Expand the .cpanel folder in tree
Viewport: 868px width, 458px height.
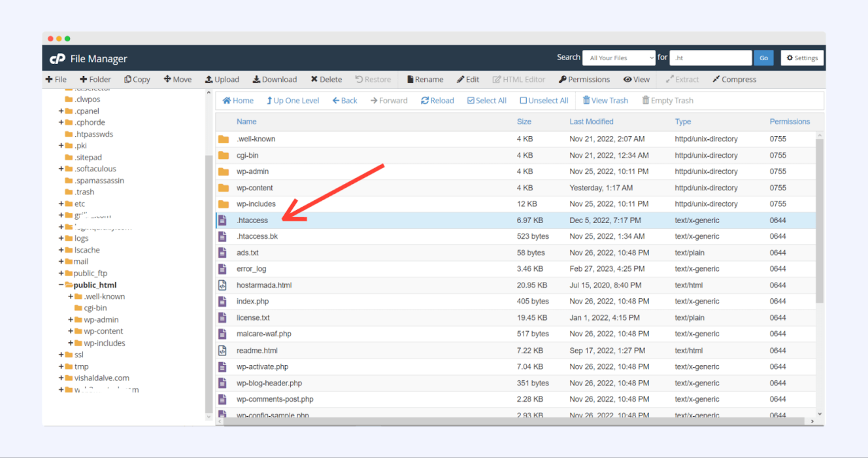(61, 111)
